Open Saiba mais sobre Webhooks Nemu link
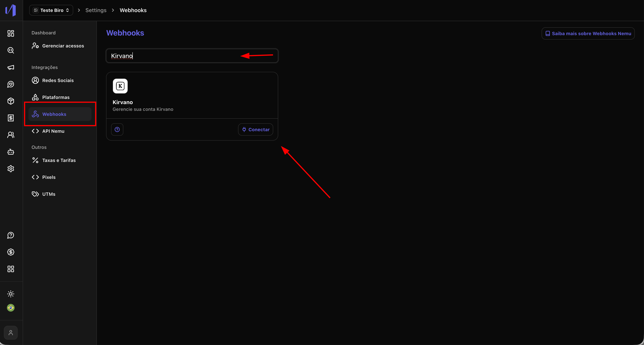The width and height of the screenshot is (644, 345). [x=588, y=33]
